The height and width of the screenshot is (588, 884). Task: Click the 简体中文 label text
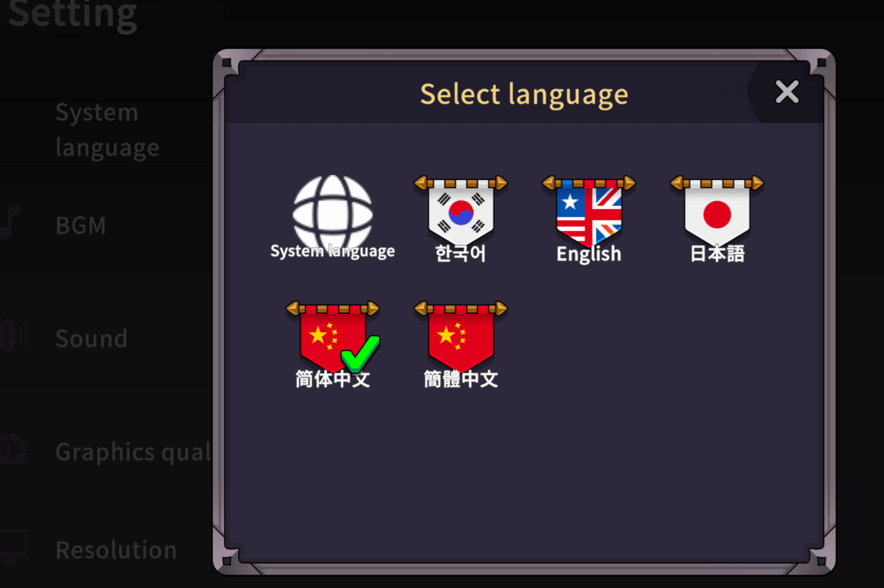(332, 379)
